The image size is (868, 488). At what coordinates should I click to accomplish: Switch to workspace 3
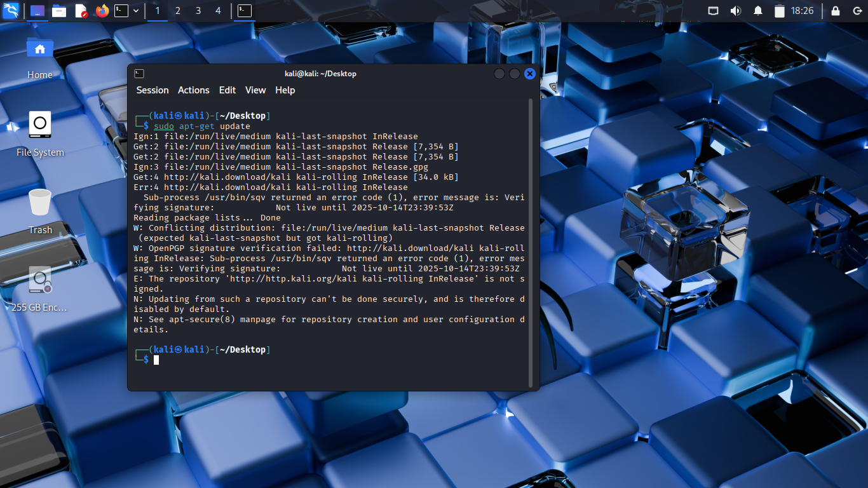(198, 11)
